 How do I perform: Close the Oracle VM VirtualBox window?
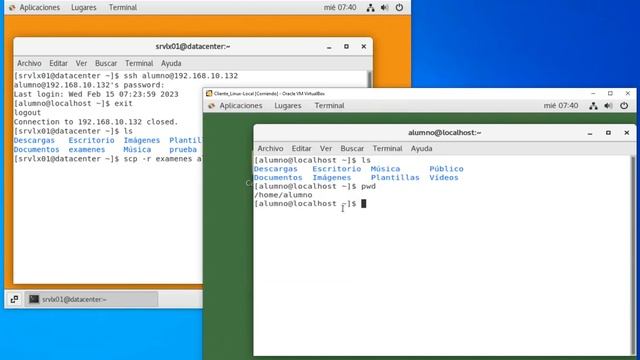[x=628, y=93]
